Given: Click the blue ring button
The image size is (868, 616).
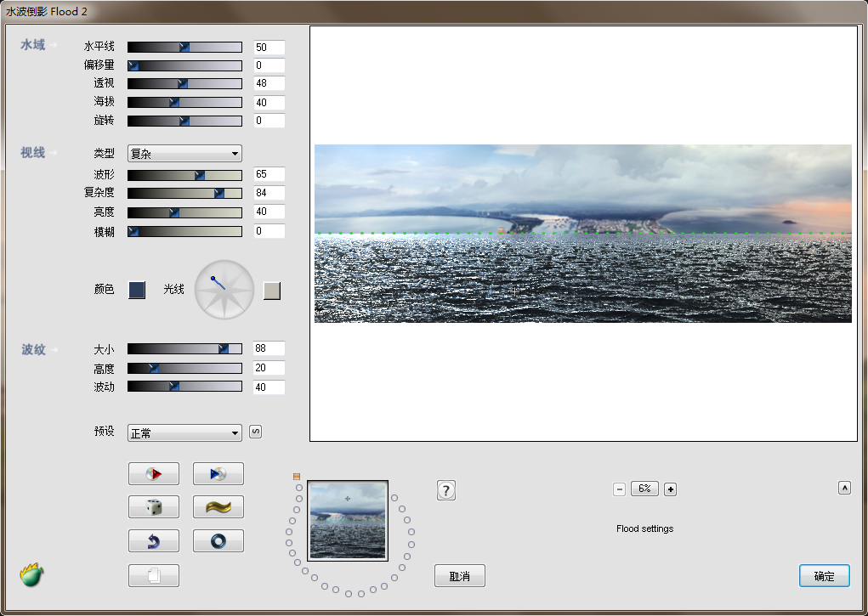Looking at the screenshot, I should pyautogui.click(x=218, y=540).
